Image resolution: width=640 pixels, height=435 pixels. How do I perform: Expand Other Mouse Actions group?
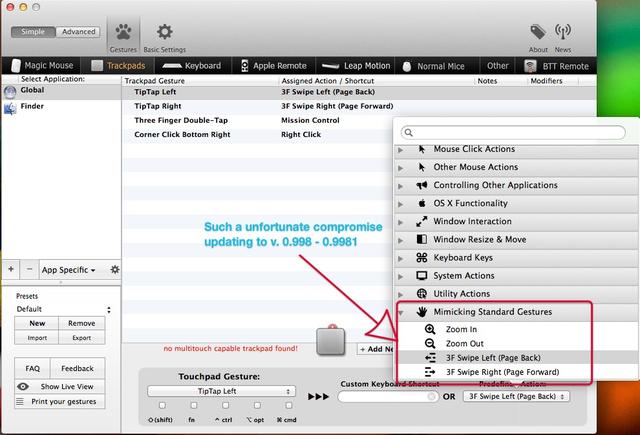(x=400, y=168)
